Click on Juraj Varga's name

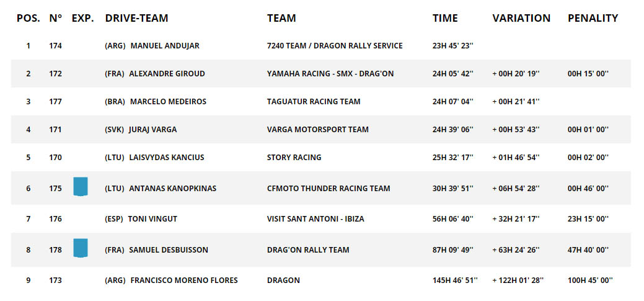pyautogui.click(x=153, y=130)
